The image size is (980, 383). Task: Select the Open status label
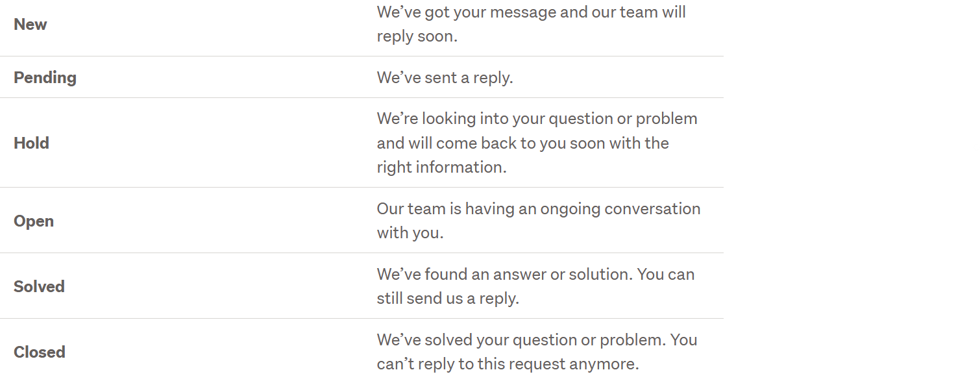click(x=34, y=221)
